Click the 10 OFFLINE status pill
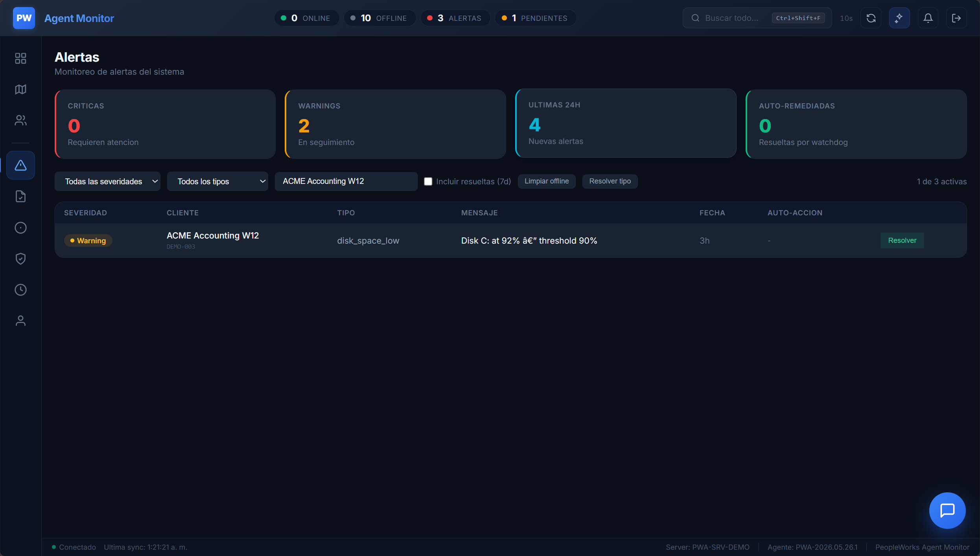The height and width of the screenshot is (556, 980). pos(379,18)
